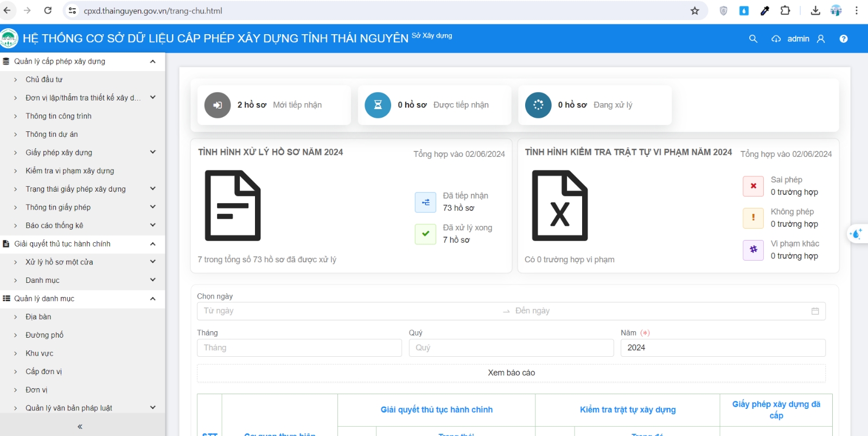This screenshot has height=436, width=868.
Task: Open 'Kiểm tra vi phạm xây dựng' menu item
Action: [70, 170]
